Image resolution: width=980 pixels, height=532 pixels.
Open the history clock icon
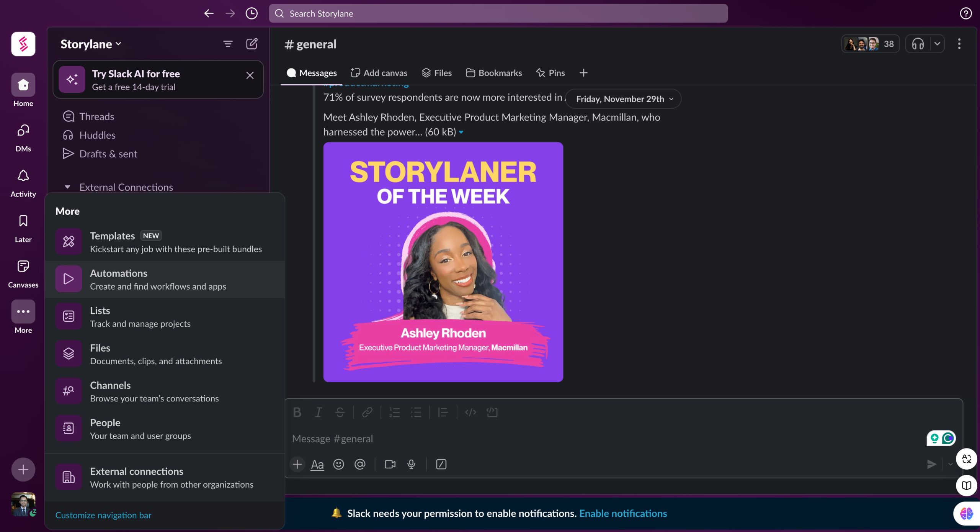(252, 13)
